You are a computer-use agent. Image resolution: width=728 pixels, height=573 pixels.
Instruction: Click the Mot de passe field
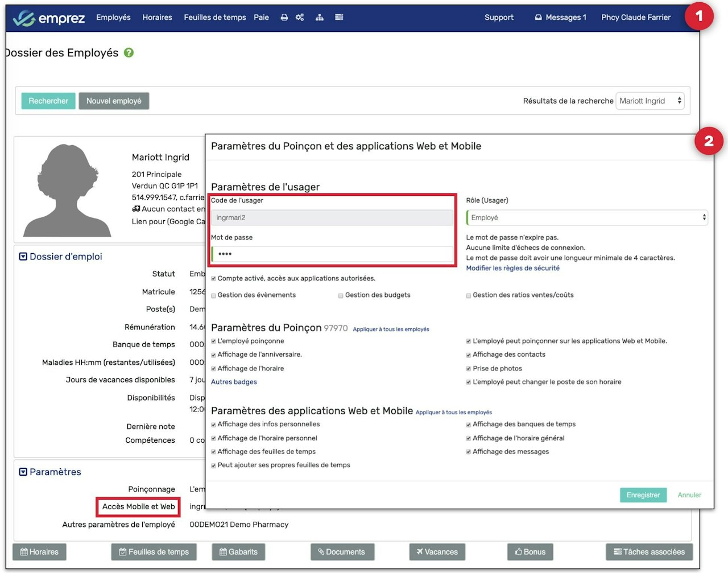(x=333, y=254)
